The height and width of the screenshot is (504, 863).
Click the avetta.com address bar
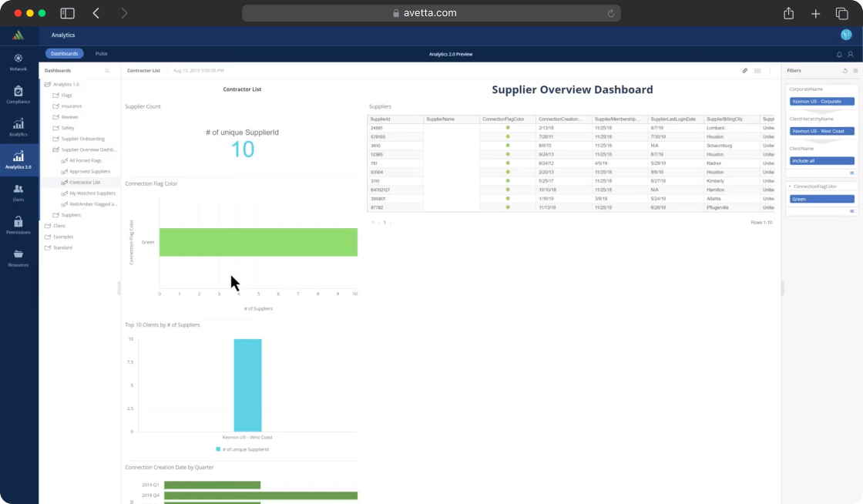[431, 13]
